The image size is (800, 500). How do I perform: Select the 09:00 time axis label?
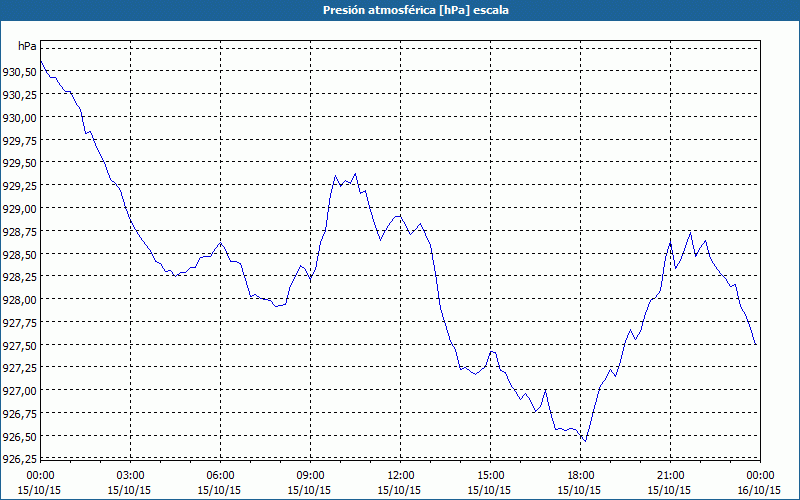pyautogui.click(x=310, y=476)
